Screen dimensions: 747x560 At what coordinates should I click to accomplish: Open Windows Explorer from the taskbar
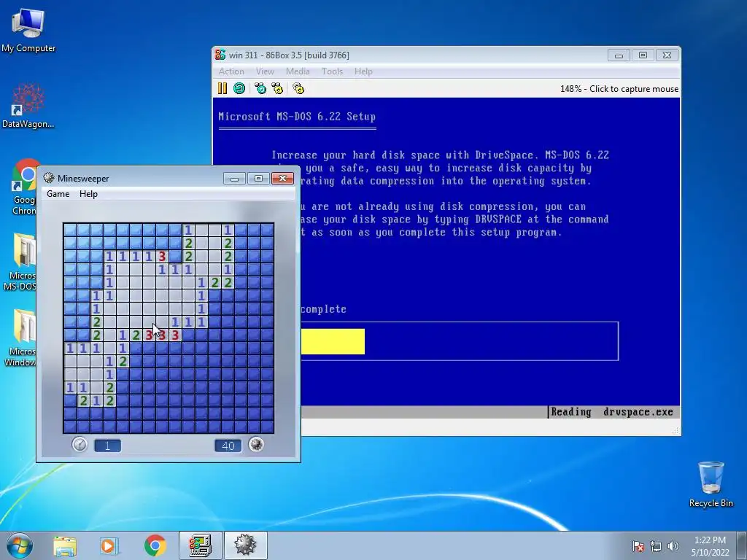click(65, 546)
